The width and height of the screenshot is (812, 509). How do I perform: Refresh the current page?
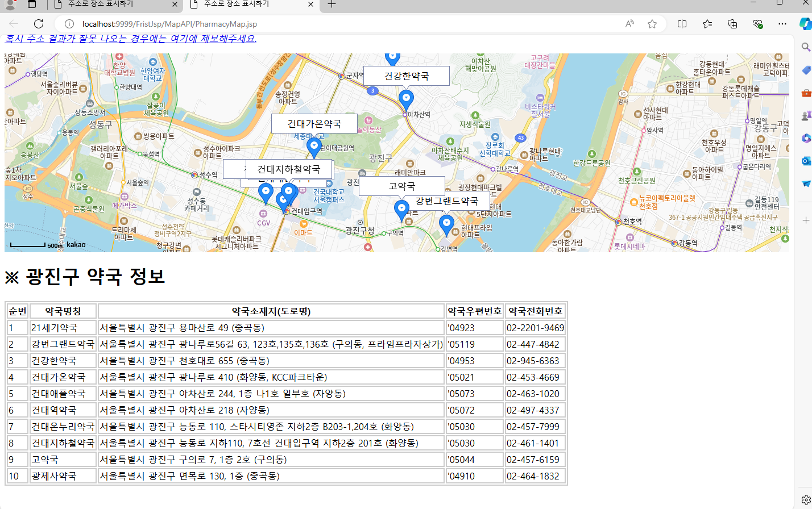point(39,24)
